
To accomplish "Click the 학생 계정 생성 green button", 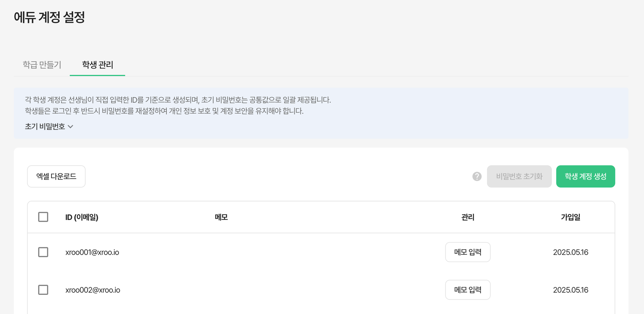I will coord(586,176).
